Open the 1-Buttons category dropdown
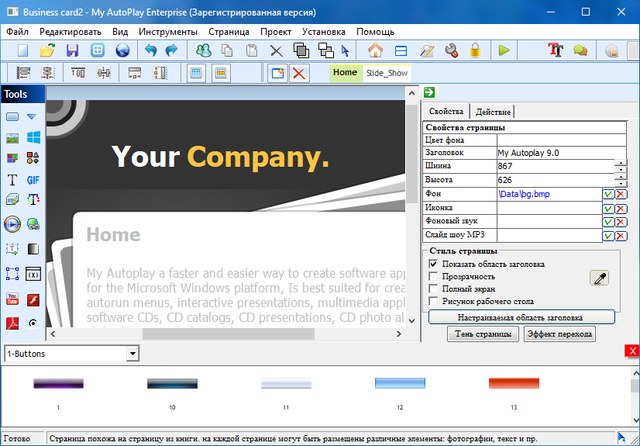The height and width of the screenshot is (446, 640). [132, 353]
